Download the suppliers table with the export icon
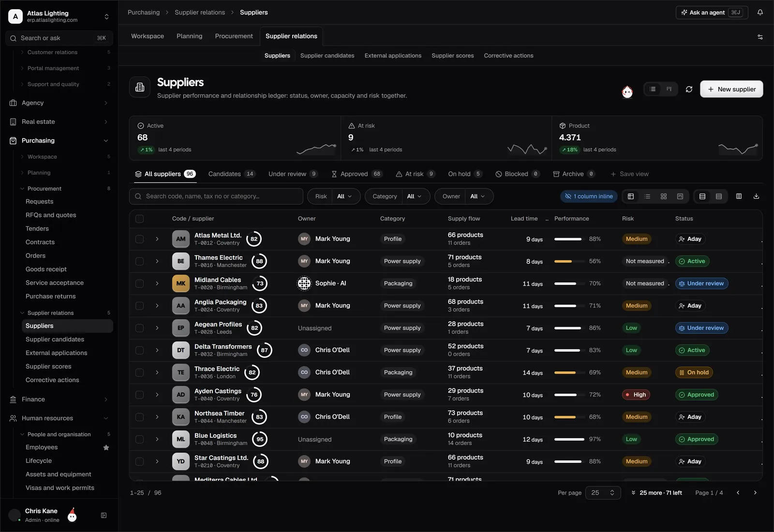This screenshot has height=532, width=774. point(756,196)
